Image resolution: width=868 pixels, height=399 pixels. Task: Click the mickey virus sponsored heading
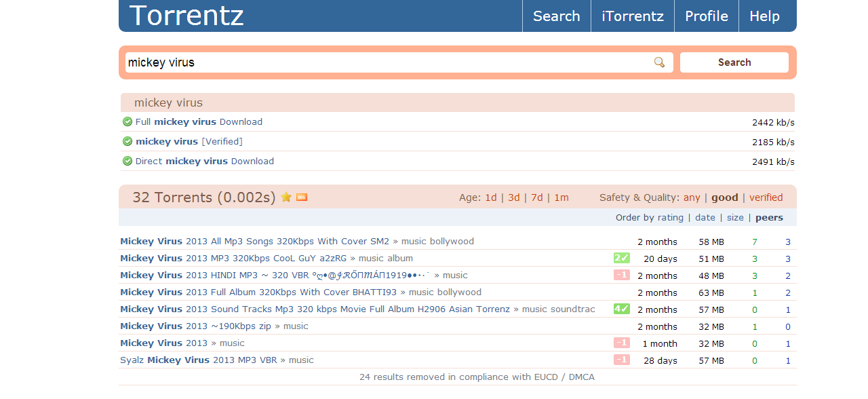pos(168,102)
